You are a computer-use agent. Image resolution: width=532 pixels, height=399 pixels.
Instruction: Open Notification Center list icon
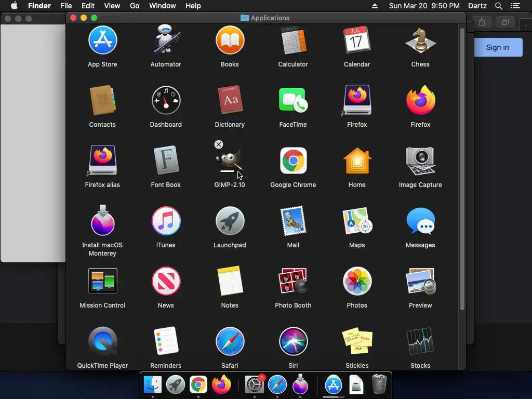pos(515,6)
